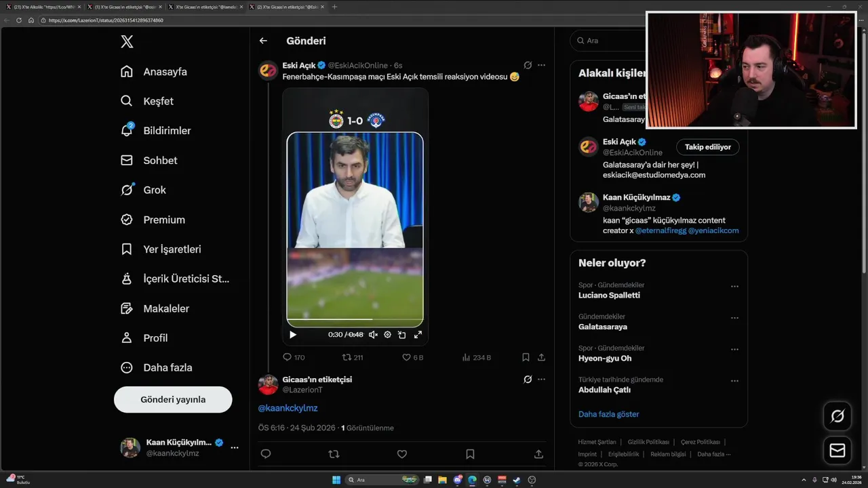Click Daha fazla göster in trends

click(608, 414)
